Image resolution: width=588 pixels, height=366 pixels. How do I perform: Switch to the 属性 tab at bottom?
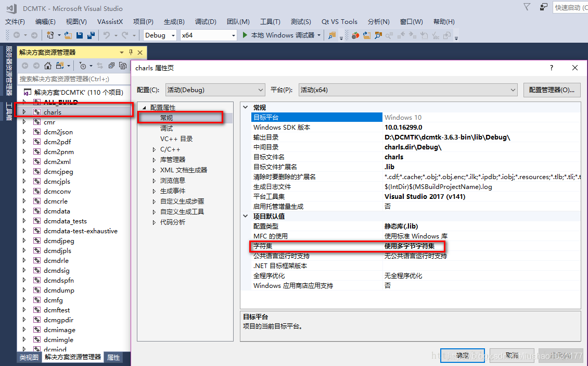pos(113,357)
